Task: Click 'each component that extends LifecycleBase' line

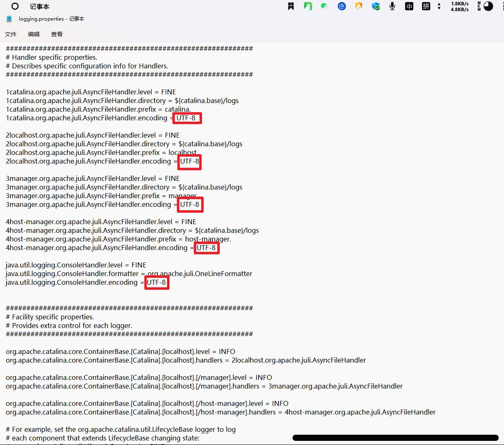Action: click(103, 438)
